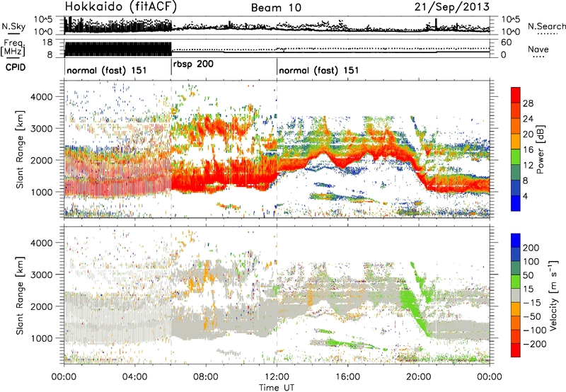Click the CPID row label
The height and width of the screenshot is (392, 566).
point(16,67)
